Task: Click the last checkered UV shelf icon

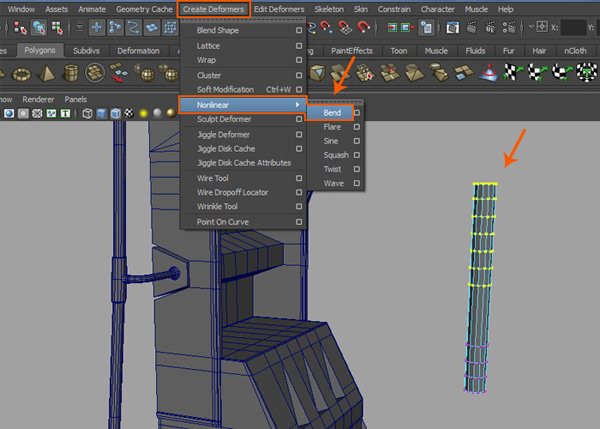Action: 587,72
